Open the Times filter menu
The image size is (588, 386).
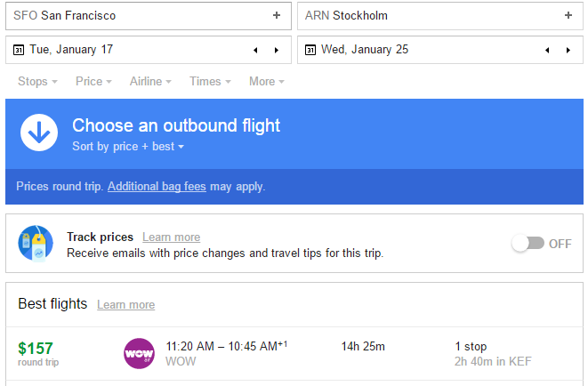click(x=210, y=81)
